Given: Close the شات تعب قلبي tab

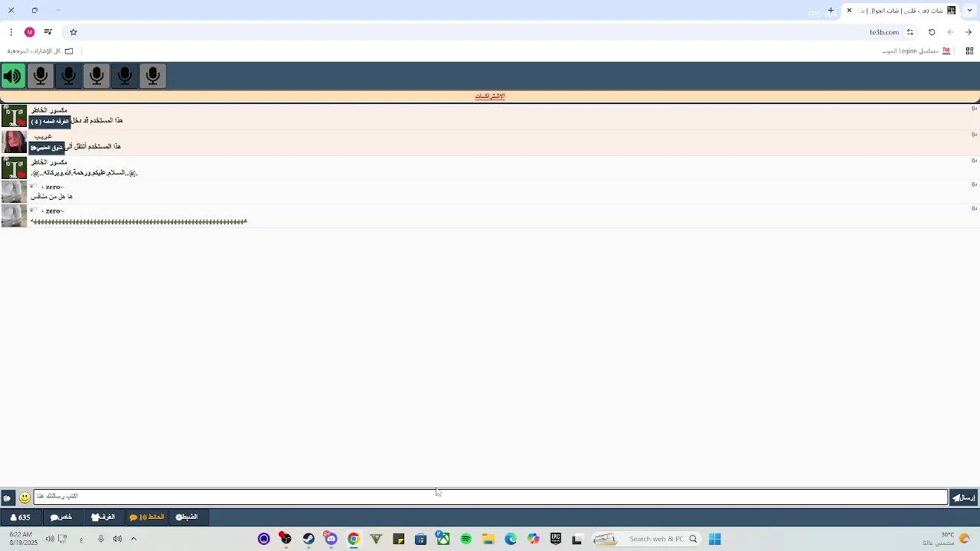Looking at the screenshot, I should coord(849,11).
